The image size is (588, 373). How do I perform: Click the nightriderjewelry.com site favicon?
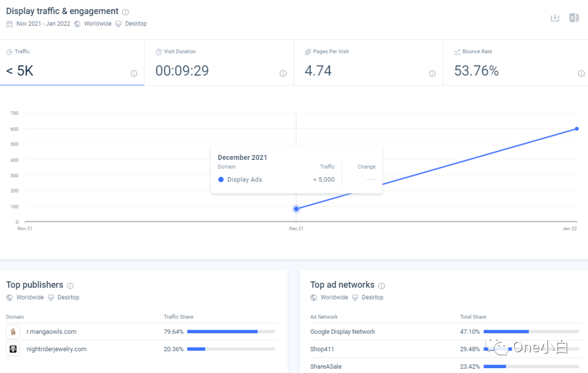click(x=13, y=349)
